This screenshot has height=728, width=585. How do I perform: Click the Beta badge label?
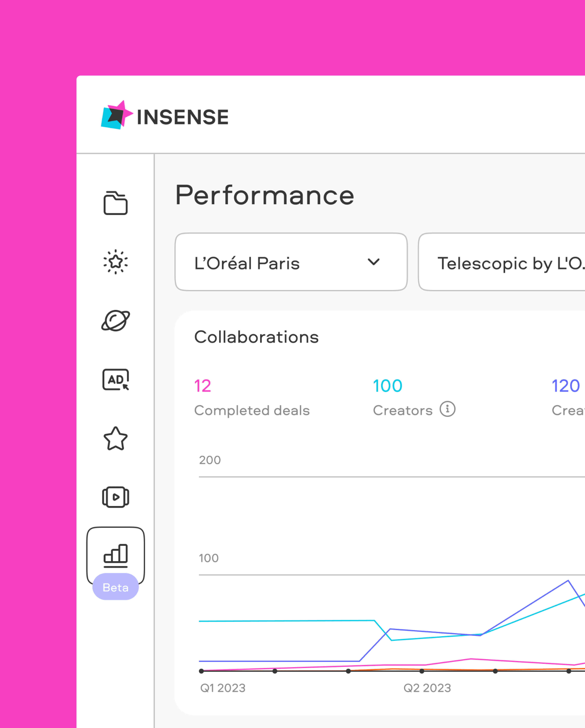click(x=116, y=587)
